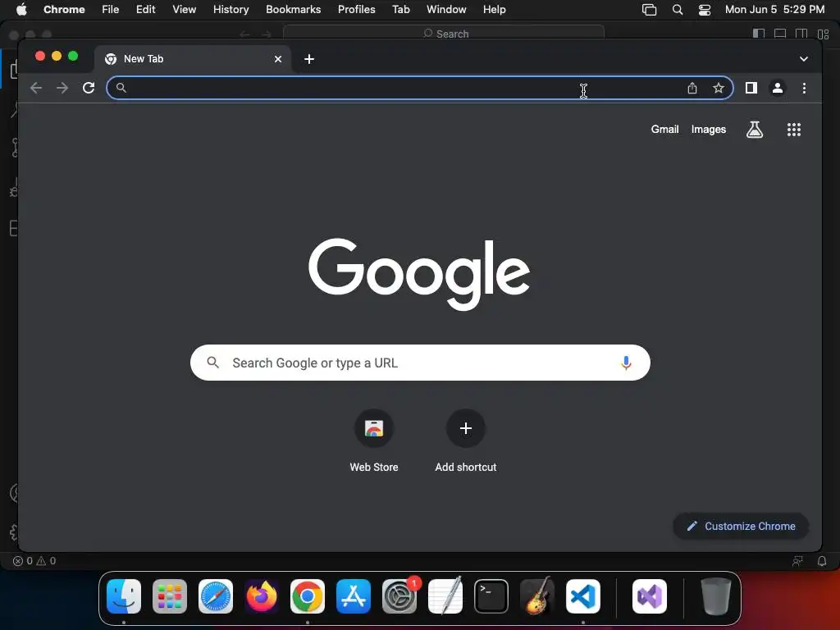Click the Chrome back arrow button
The height and width of the screenshot is (630, 840).
[36, 88]
